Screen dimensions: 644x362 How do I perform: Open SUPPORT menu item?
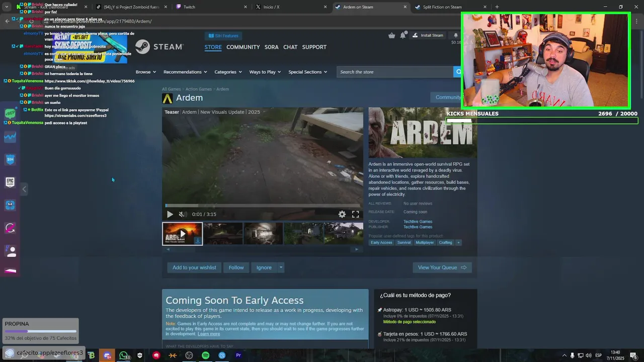314,47
